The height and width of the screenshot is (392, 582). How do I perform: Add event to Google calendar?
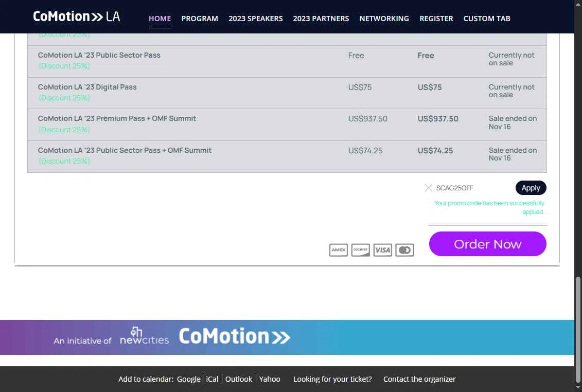pos(188,379)
